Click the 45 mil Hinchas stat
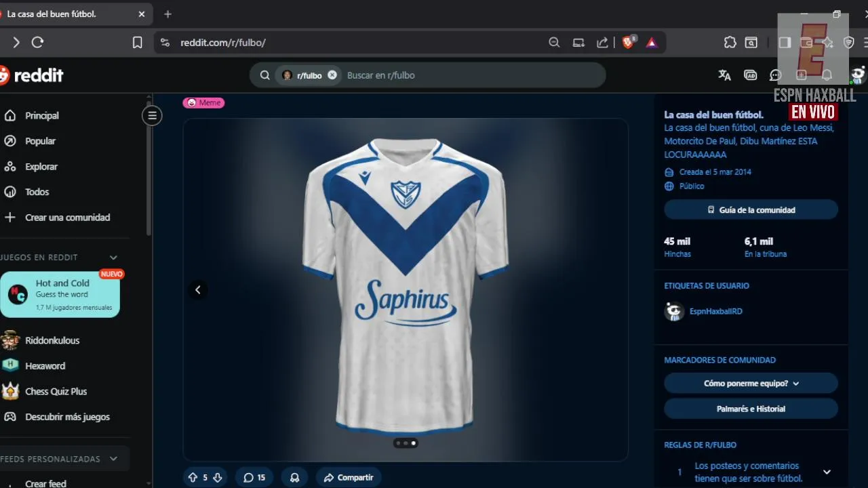Screen dimensions: 868x488 tap(677, 247)
